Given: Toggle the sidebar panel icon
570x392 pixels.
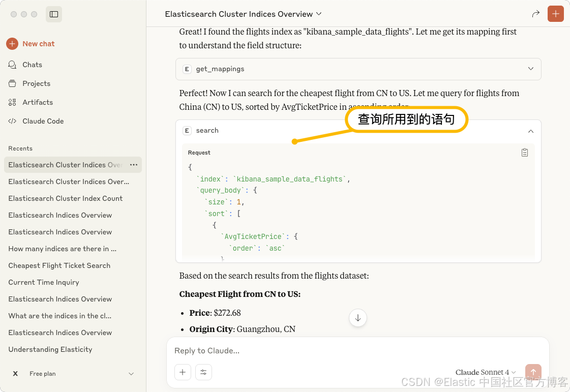Looking at the screenshot, I should click(x=54, y=14).
